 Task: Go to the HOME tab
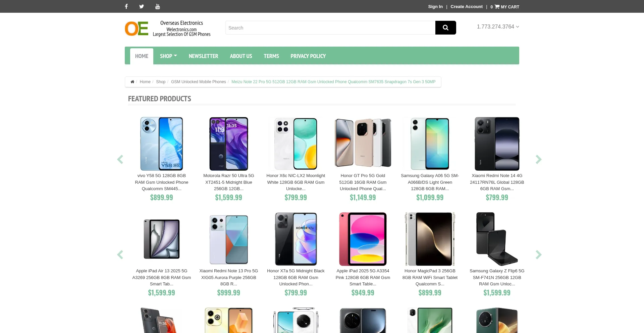tap(142, 56)
